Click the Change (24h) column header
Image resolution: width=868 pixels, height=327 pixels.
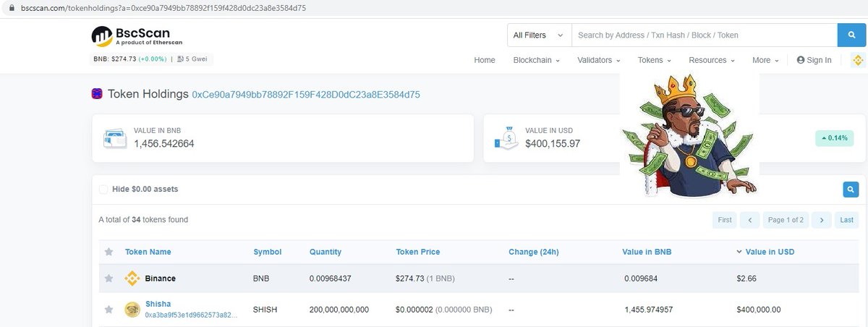[534, 252]
